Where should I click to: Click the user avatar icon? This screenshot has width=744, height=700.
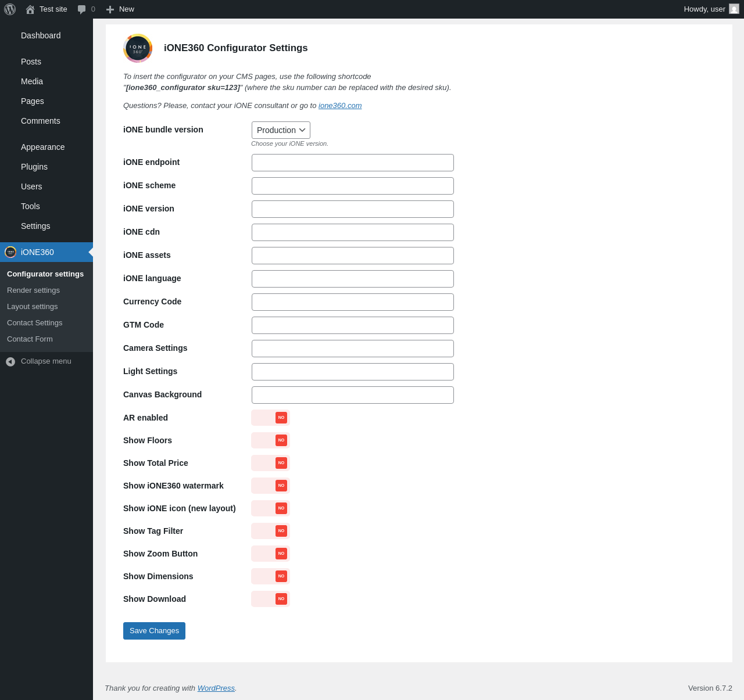734,9
